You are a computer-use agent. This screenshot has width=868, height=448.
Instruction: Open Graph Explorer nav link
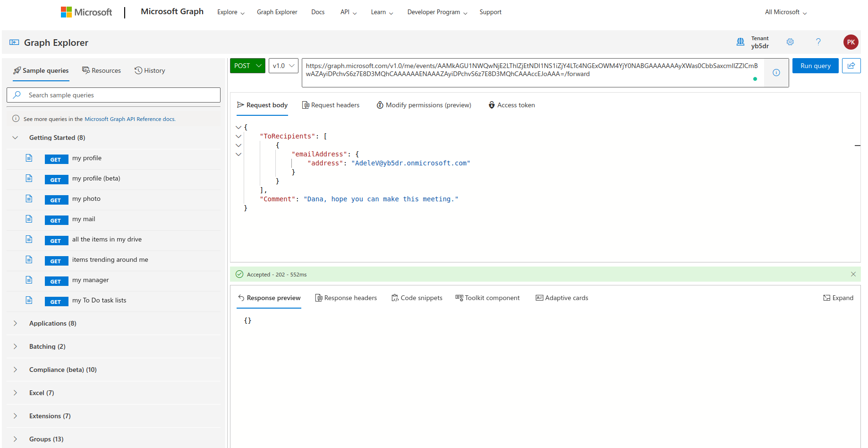pos(277,12)
